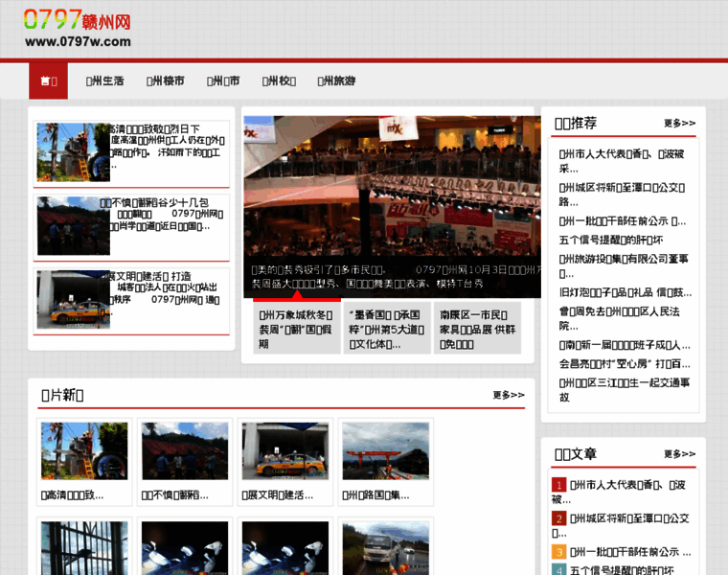Open caption link 展文明 建活… under third photo
Image resolution: width=728 pixels, height=575 pixels.
tap(278, 495)
